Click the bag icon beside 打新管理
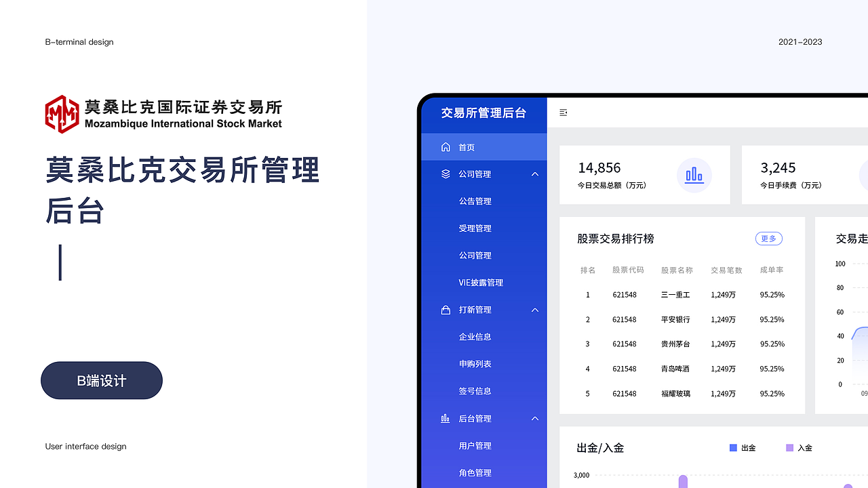This screenshot has width=868, height=488. 446,310
